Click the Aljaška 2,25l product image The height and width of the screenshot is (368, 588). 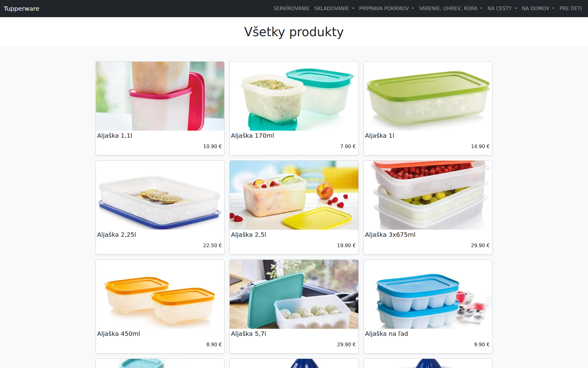[x=160, y=195]
